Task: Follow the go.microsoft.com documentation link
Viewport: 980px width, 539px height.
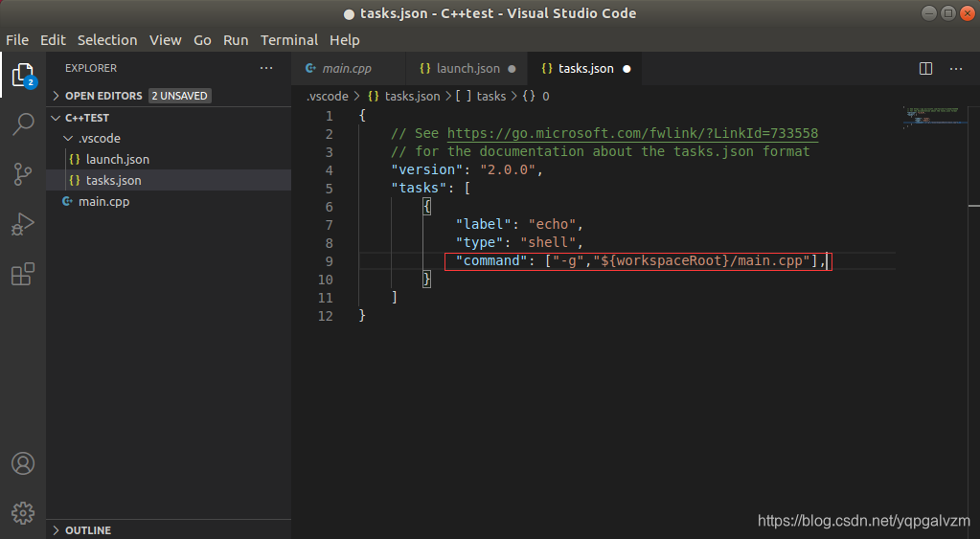Action: pyautogui.click(x=632, y=133)
